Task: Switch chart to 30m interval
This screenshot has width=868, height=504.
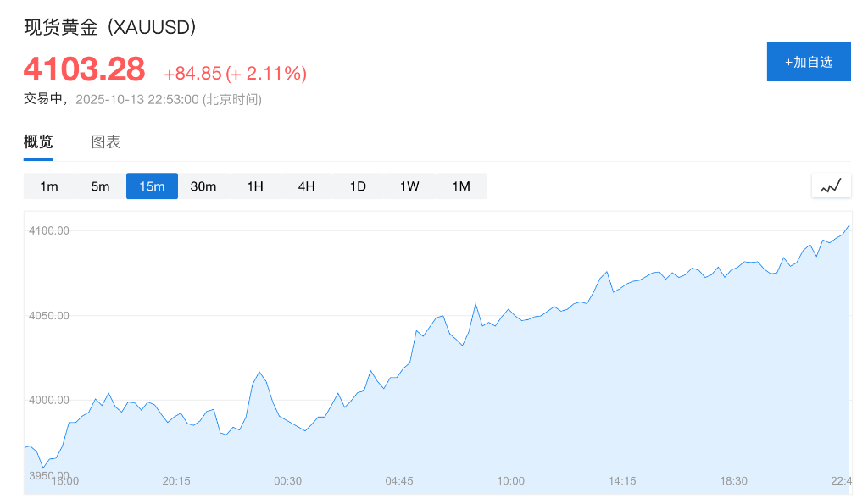Action: click(x=203, y=186)
